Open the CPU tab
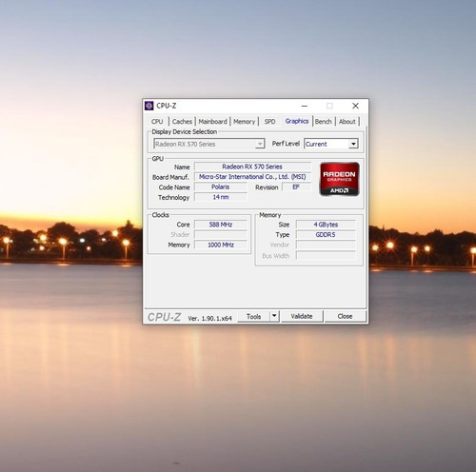 pos(157,122)
